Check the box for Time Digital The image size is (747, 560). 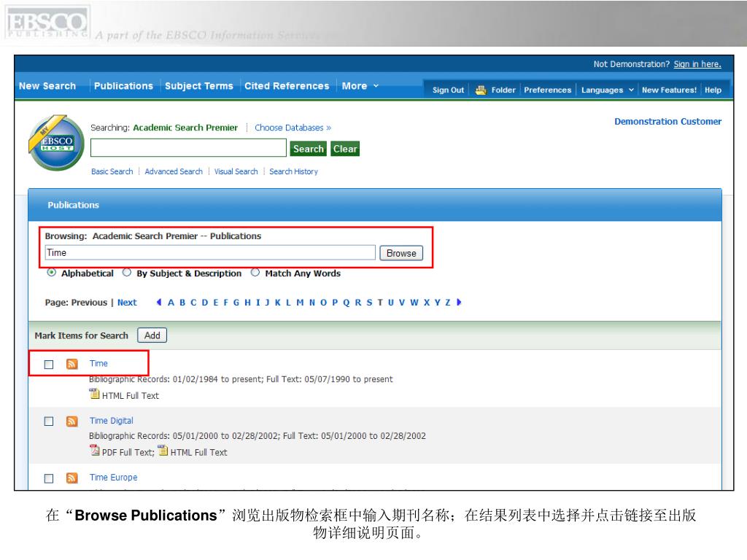coord(49,421)
